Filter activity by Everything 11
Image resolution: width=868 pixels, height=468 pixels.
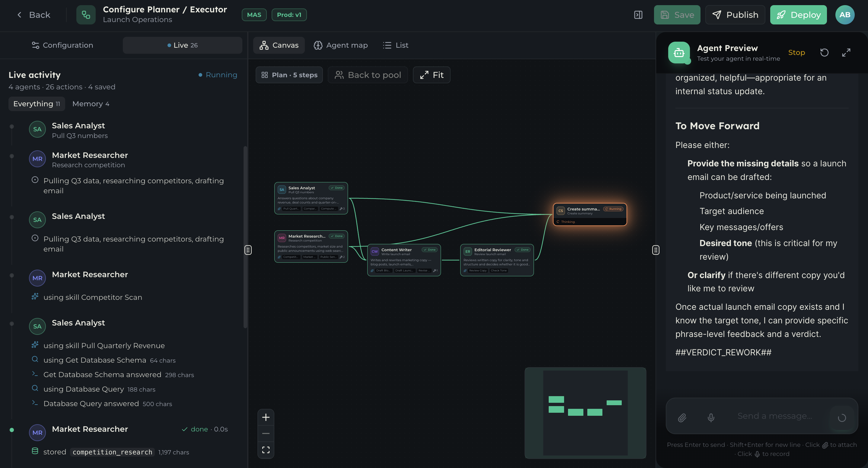click(x=37, y=104)
